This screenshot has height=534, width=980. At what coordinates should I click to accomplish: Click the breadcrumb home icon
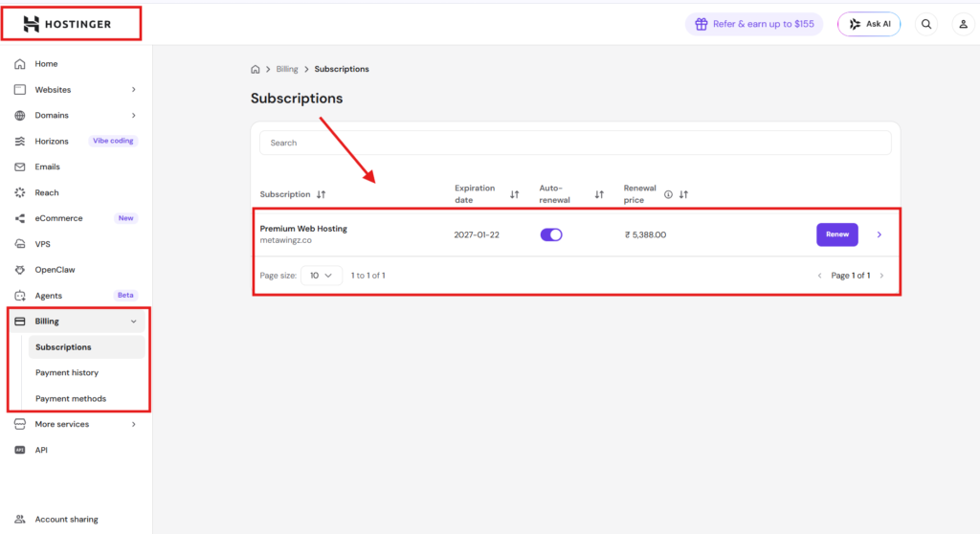pyautogui.click(x=255, y=70)
